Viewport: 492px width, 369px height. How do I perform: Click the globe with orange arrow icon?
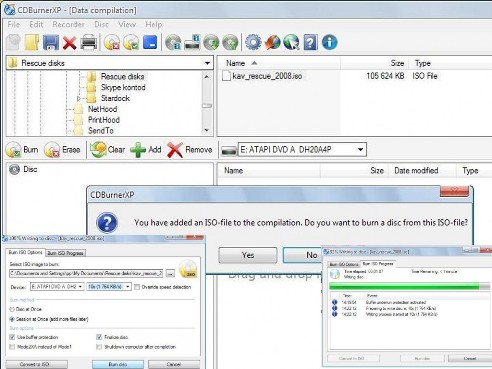click(x=272, y=43)
